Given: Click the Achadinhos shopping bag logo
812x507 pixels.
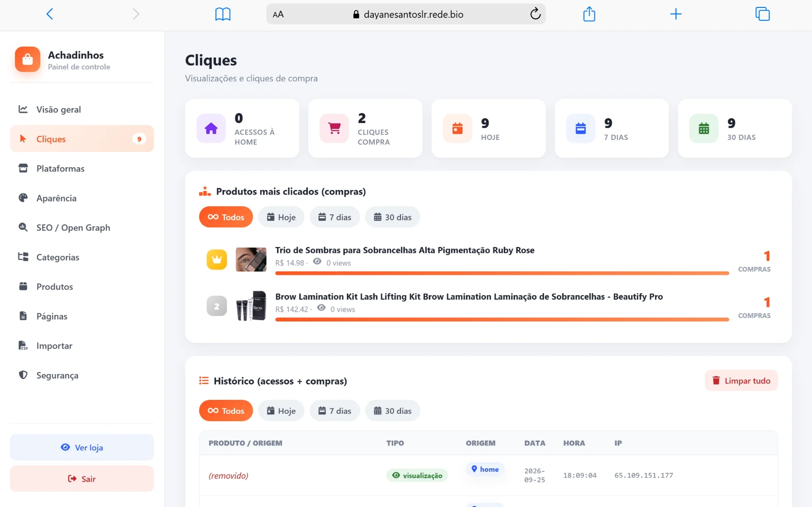Looking at the screenshot, I should 28,59.
